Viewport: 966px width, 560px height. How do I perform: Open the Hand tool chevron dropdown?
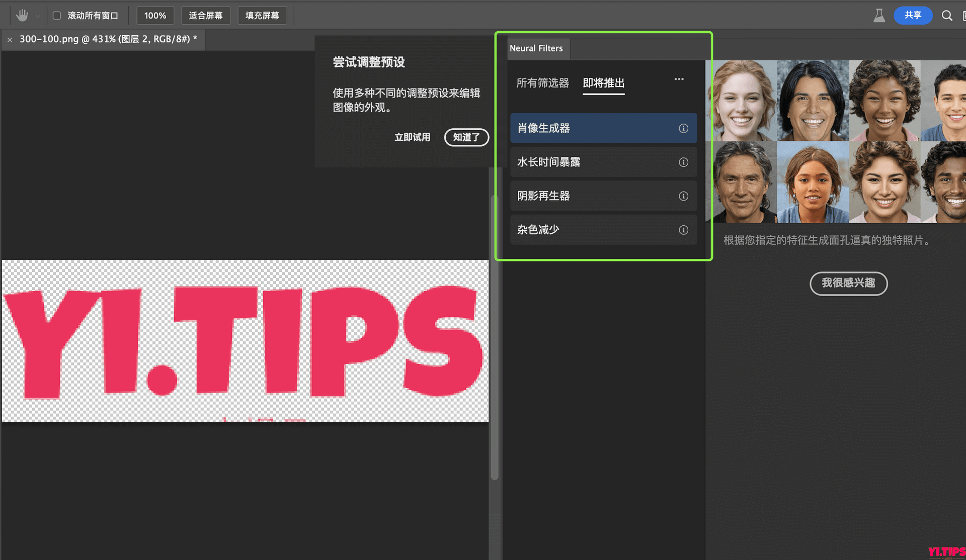coord(37,15)
